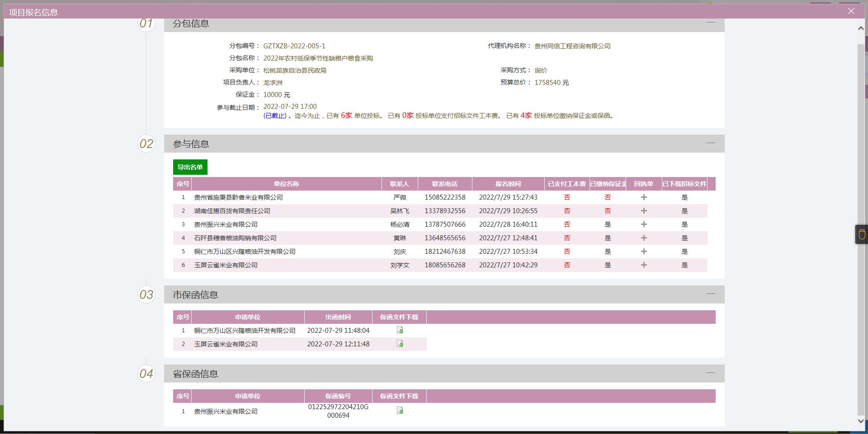The image size is (868, 434).
Task: Download 市保函 file for 铜仁市万山区兴隆粮油开发有限公司
Action: (400, 330)
